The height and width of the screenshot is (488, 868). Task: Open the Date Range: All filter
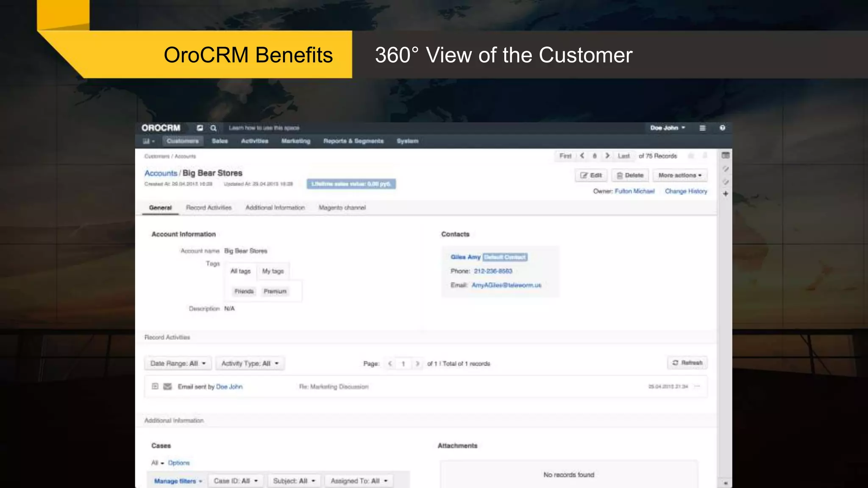[x=178, y=363]
